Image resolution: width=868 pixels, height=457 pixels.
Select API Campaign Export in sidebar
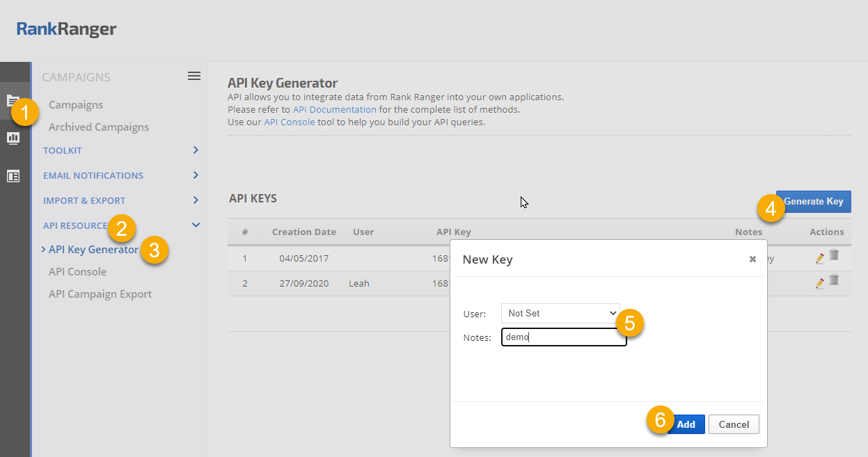100,294
